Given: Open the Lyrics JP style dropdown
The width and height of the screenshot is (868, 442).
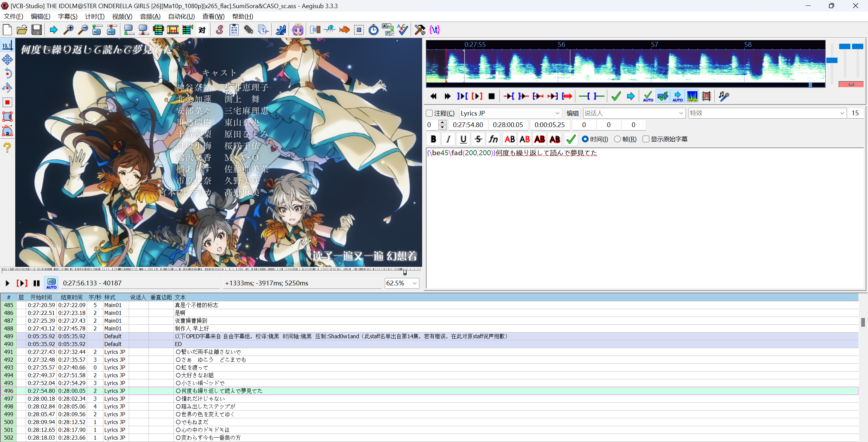Looking at the screenshot, I should point(557,113).
